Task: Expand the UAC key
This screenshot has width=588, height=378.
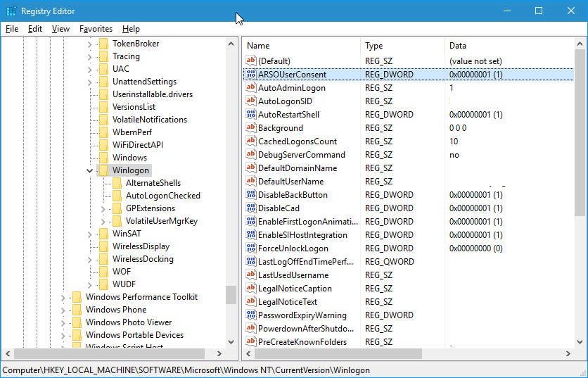Action: [x=89, y=70]
